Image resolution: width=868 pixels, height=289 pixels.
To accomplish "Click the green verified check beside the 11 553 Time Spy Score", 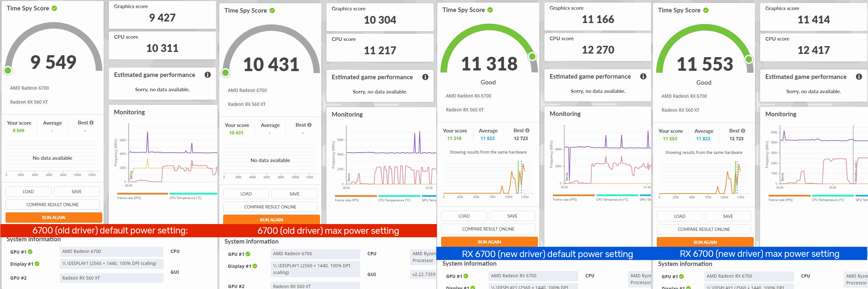I will point(706,10).
